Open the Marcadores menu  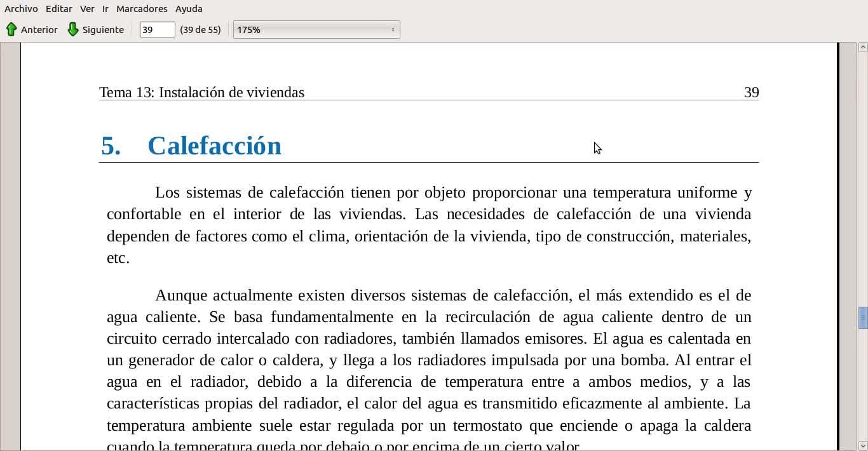[x=142, y=9]
